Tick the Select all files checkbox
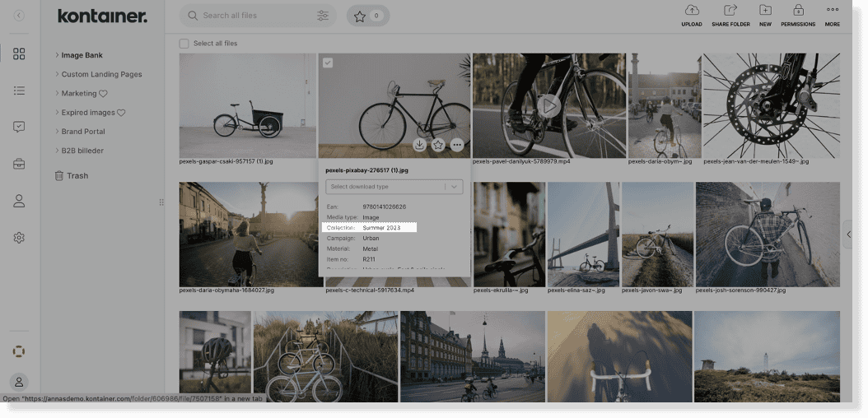868x418 pixels. tap(184, 44)
